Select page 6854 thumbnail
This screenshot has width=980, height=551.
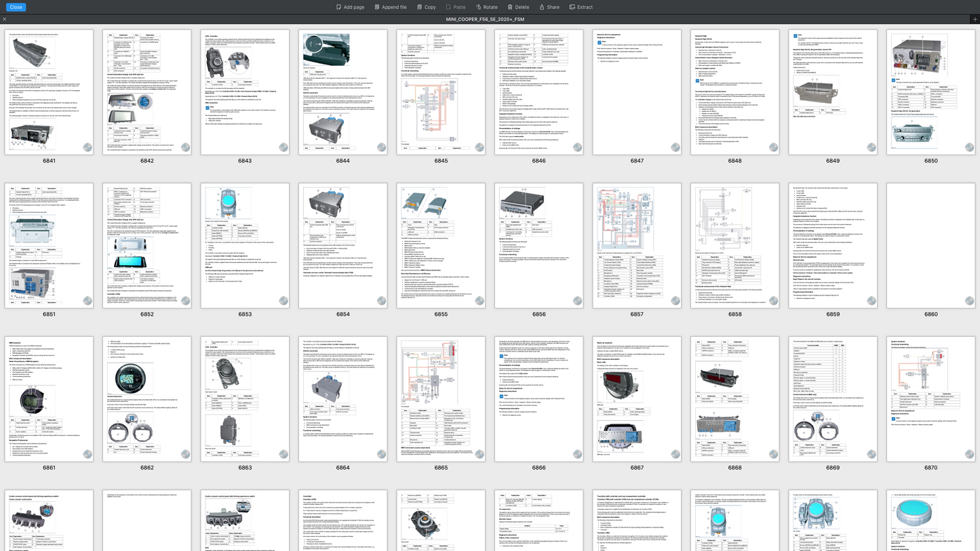point(343,245)
